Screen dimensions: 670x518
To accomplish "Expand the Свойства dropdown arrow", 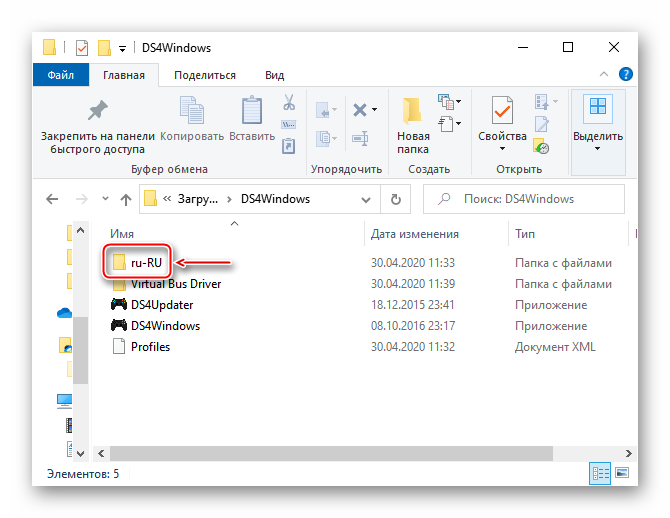I will [x=502, y=149].
